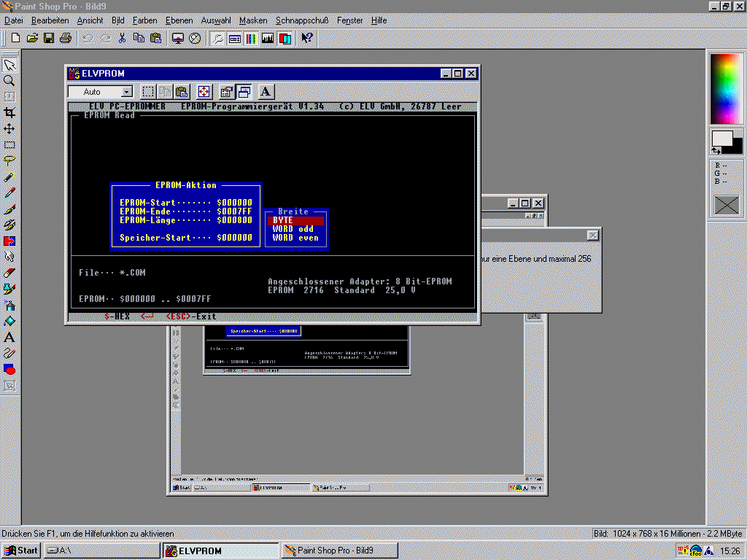This screenshot has width=747, height=560.
Task: Select the Zoom magnifier tool
Action: (9, 80)
